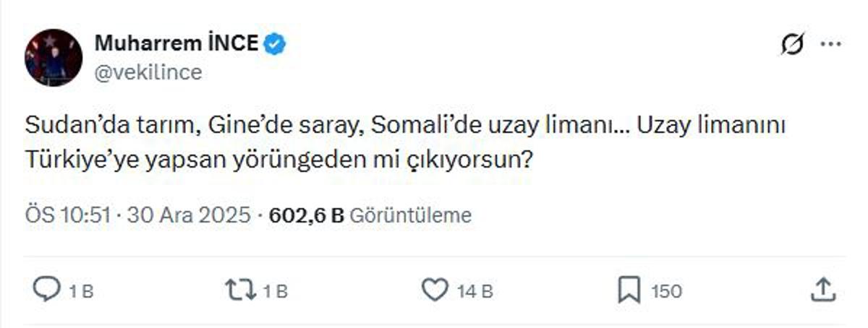The image size is (868, 328).
Task: Click the retweet count beside the arrows
Action: coord(275,292)
